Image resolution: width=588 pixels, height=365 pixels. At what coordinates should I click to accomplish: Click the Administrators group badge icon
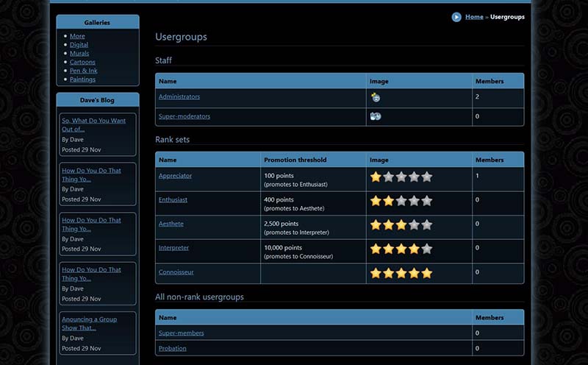376,97
